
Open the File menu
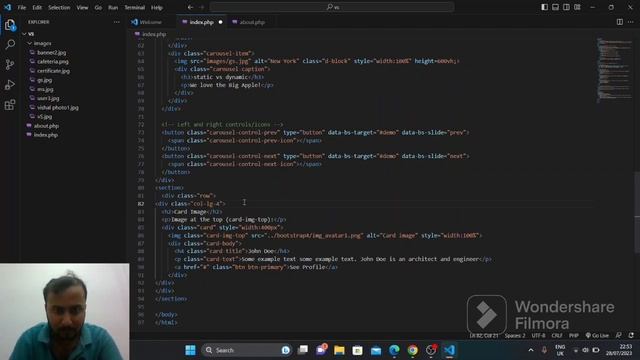(x=22, y=7)
